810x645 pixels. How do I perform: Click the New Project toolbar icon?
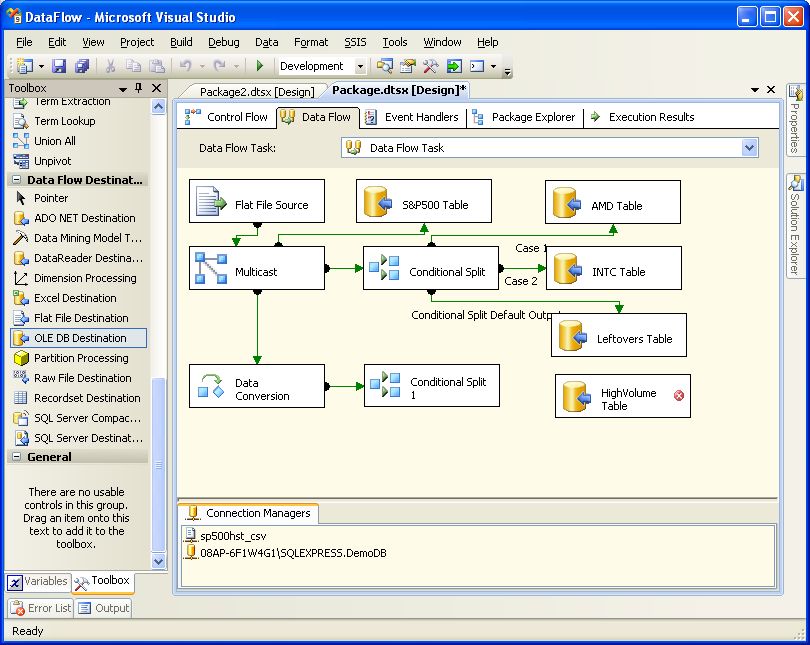tap(25, 66)
